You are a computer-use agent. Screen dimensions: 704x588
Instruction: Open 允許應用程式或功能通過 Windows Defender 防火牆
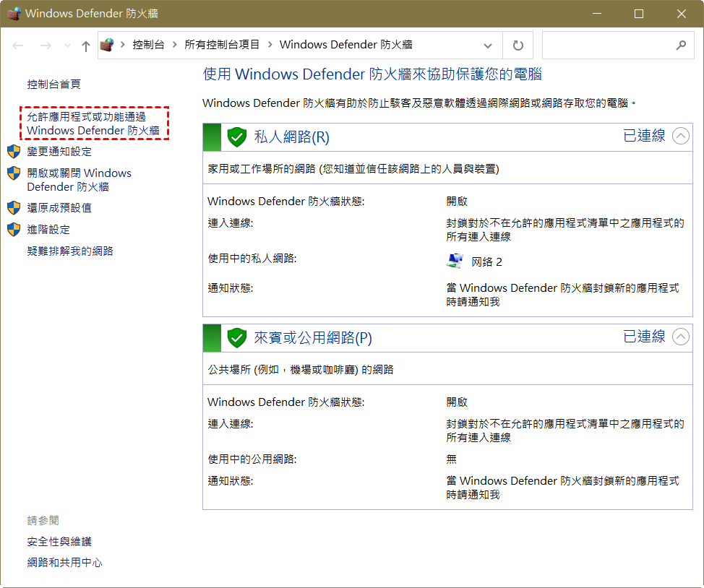(93, 124)
